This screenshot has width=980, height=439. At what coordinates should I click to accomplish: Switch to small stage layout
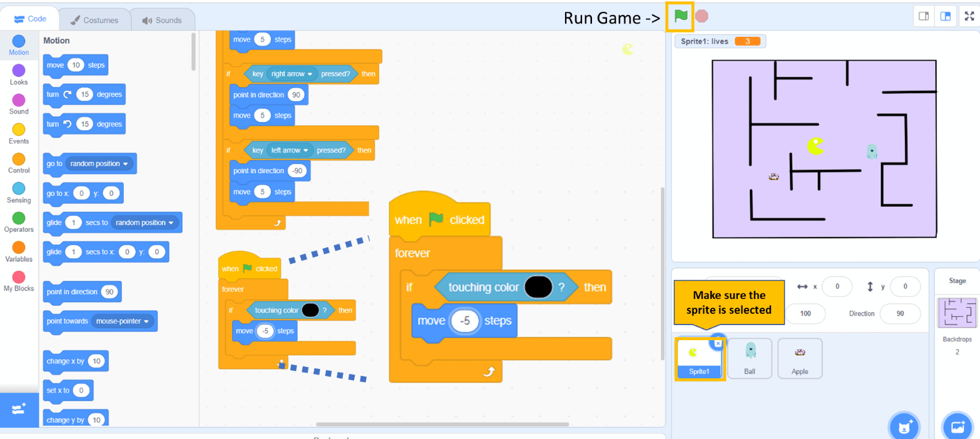tap(923, 16)
